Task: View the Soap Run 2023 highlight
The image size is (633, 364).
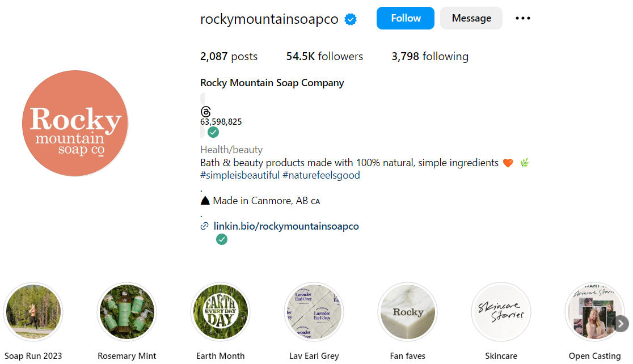Action: click(33, 311)
